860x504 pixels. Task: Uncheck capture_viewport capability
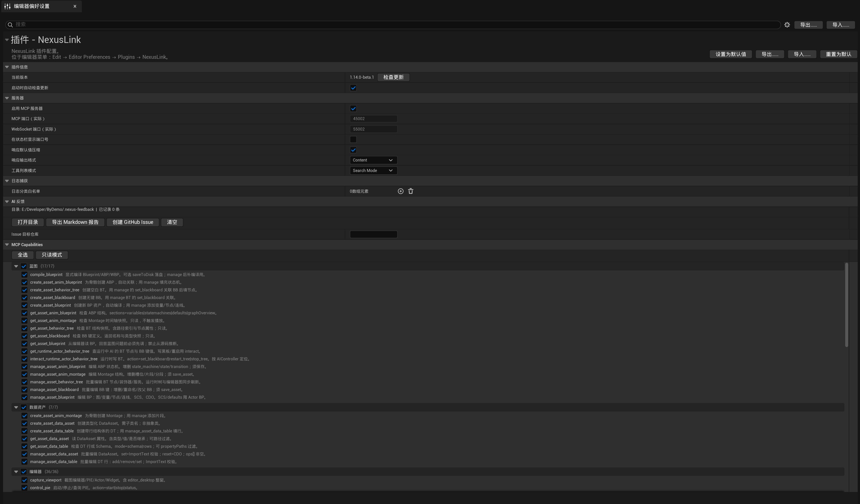point(24,480)
